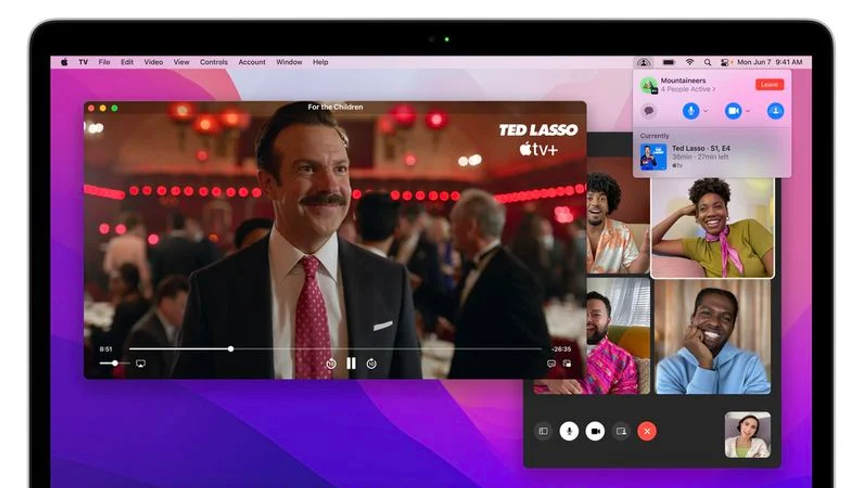This screenshot has height=488, width=868.
Task: Skip back 15 seconds in video
Action: (331, 364)
